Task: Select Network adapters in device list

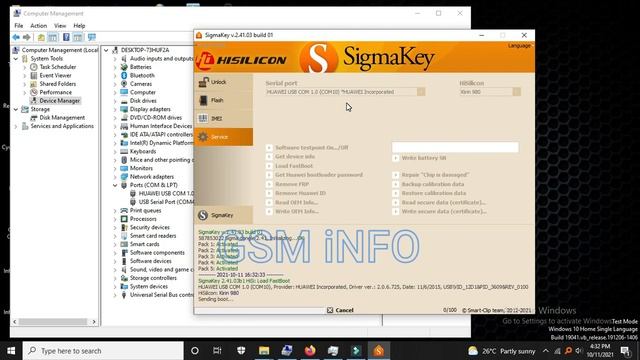Action: tap(151, 177)
